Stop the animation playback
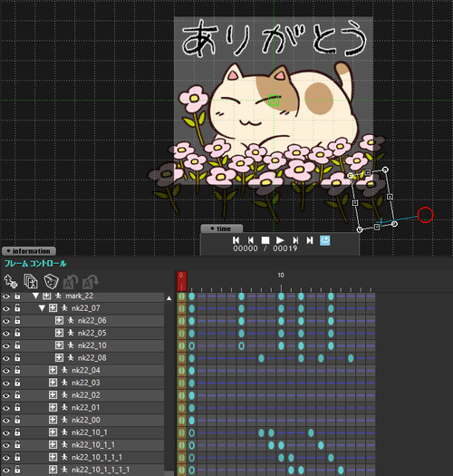453x476 pixels. [265, 240]
